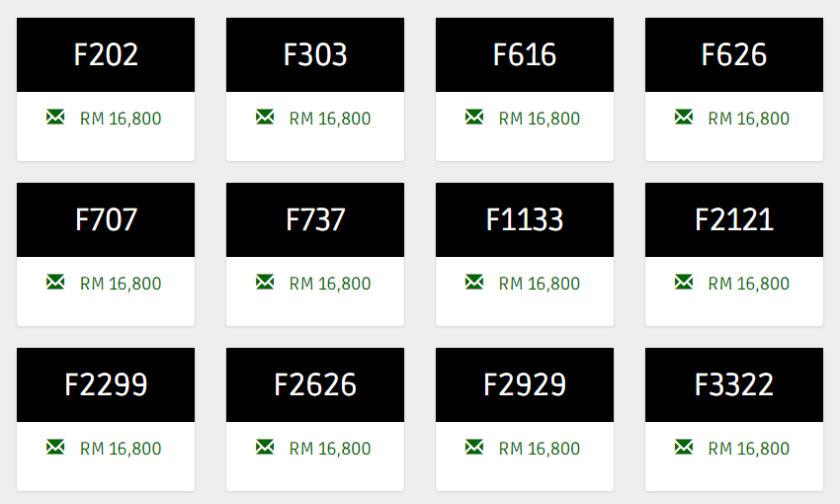Click the envelope icon below plate F3322

(x=684, y=447)
